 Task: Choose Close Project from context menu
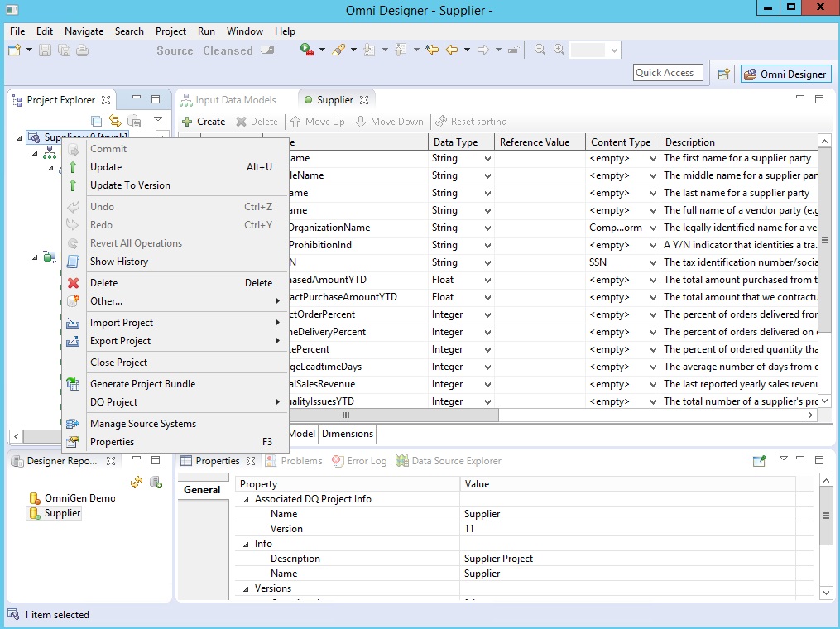pyautogui.click(x=175, y=363)
